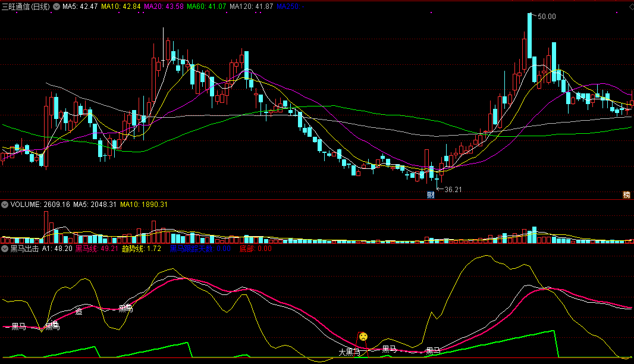Viewport: 634px width, 364px height.
Task: Expand the 黑马出击 indicator panel arrow
Action: point(5,249)
